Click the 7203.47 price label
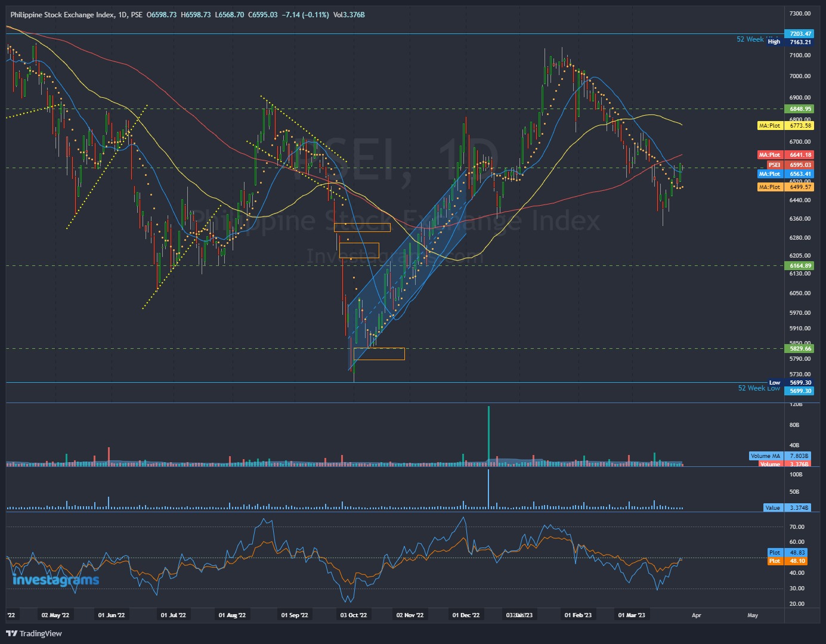Screen dimensions: 826x644 [x=800, y=34]
